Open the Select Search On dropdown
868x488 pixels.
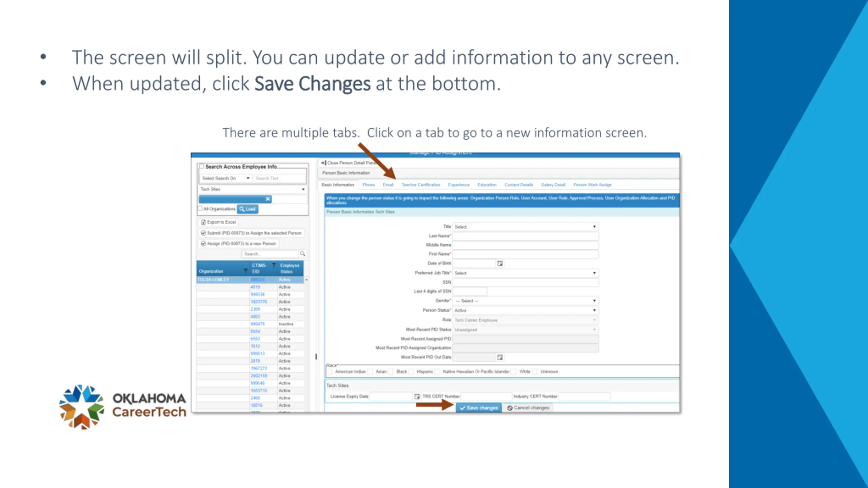(225, 178)
